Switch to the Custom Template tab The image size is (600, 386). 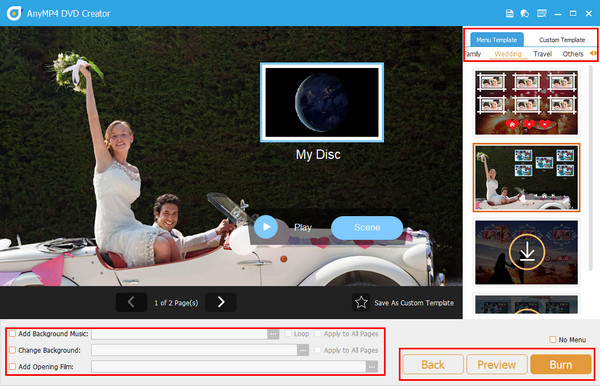[562, 40]
